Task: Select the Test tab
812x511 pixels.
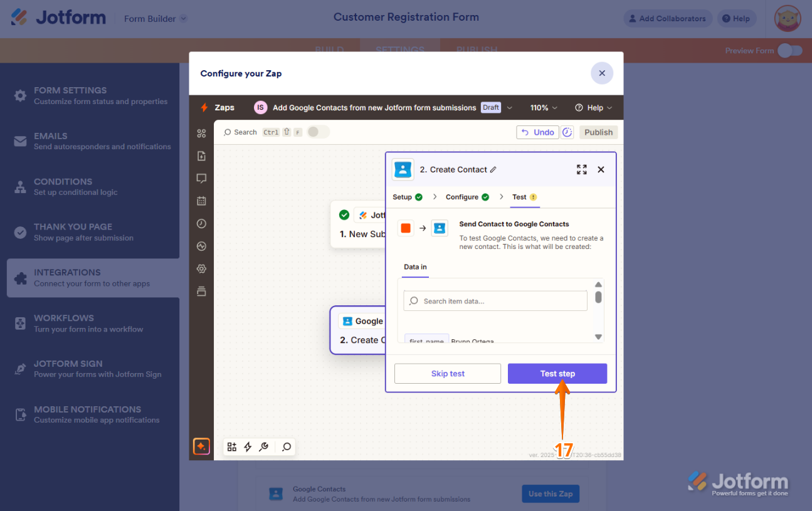Action: point(525,197)
